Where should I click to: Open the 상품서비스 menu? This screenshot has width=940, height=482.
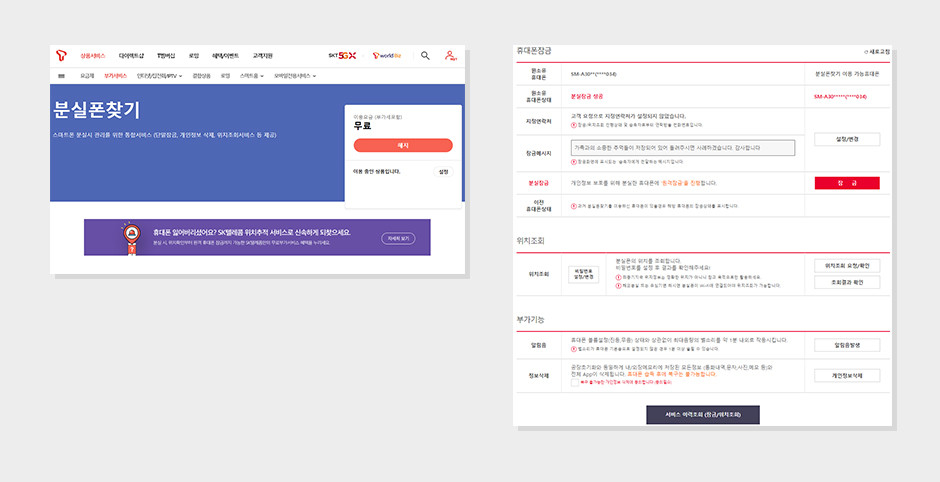(x=92, y=56)
